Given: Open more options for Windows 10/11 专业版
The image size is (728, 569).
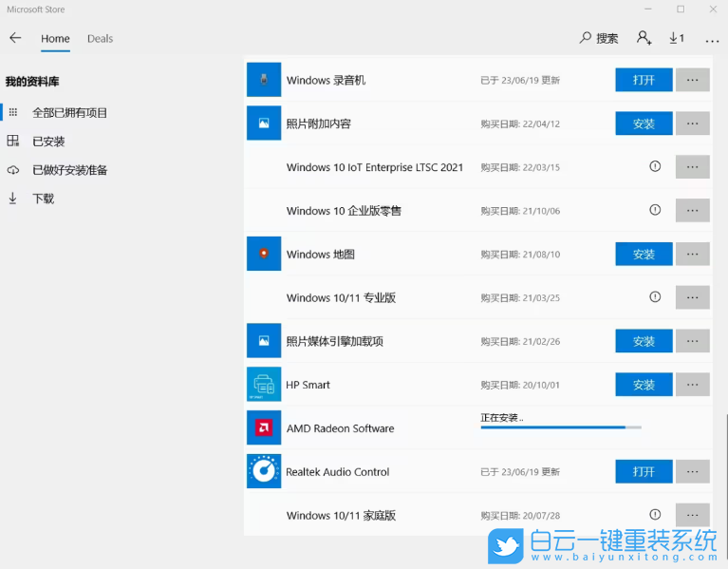Looking at the screenshot, I should tap(693, 297).
